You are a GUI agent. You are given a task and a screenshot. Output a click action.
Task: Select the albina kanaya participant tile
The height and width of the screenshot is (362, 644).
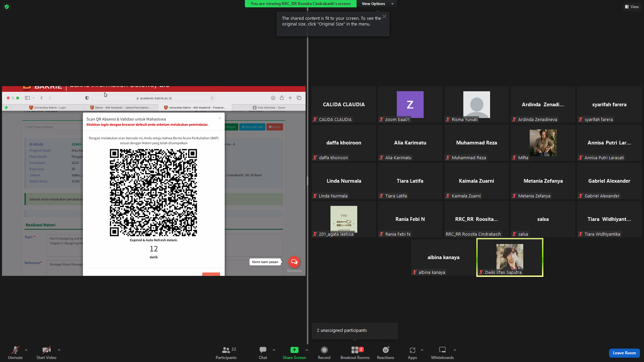pyautogui.click(x=443, y=257)
